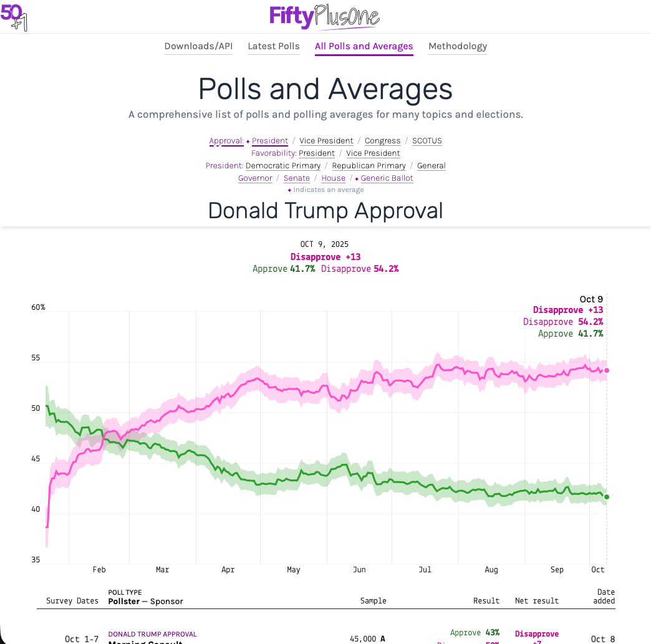Open the Methodology tab
Viewport: 651px width, 644px height.
click(457, 46)
